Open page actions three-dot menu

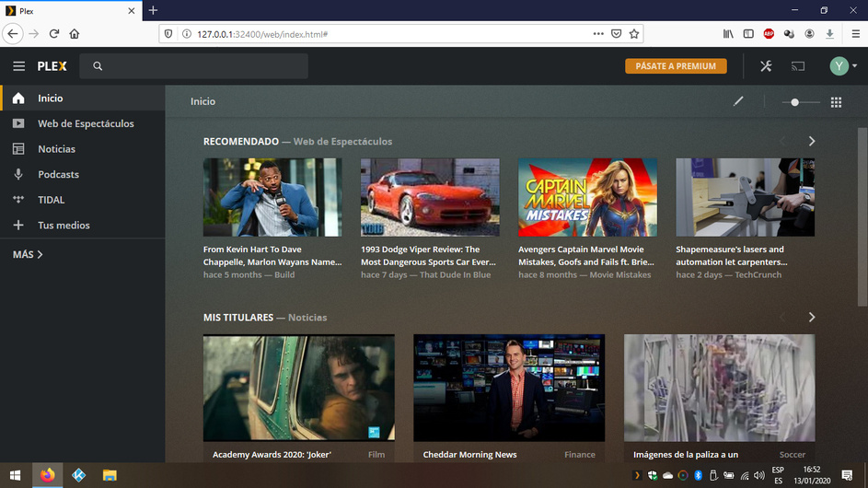(598, 34)
